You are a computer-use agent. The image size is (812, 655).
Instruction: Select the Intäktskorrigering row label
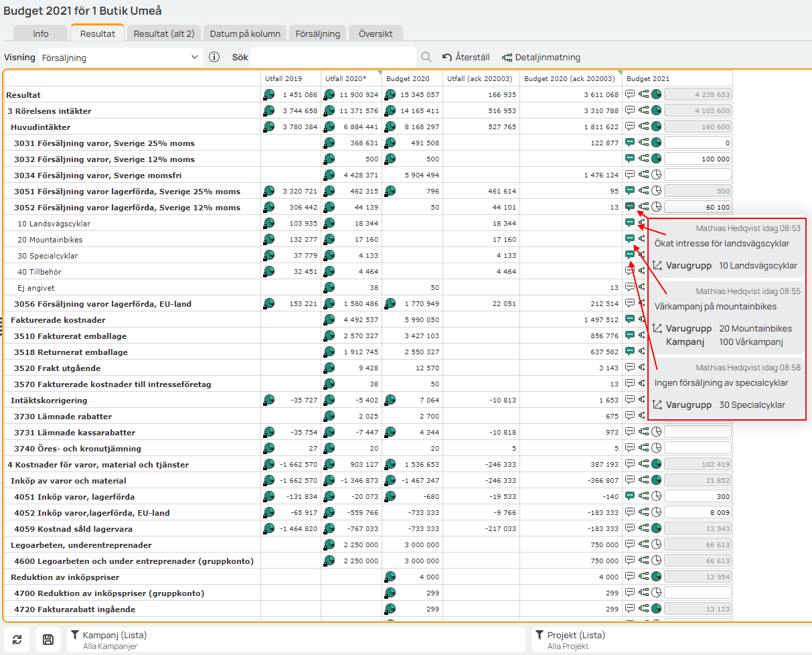coord(49,400)
